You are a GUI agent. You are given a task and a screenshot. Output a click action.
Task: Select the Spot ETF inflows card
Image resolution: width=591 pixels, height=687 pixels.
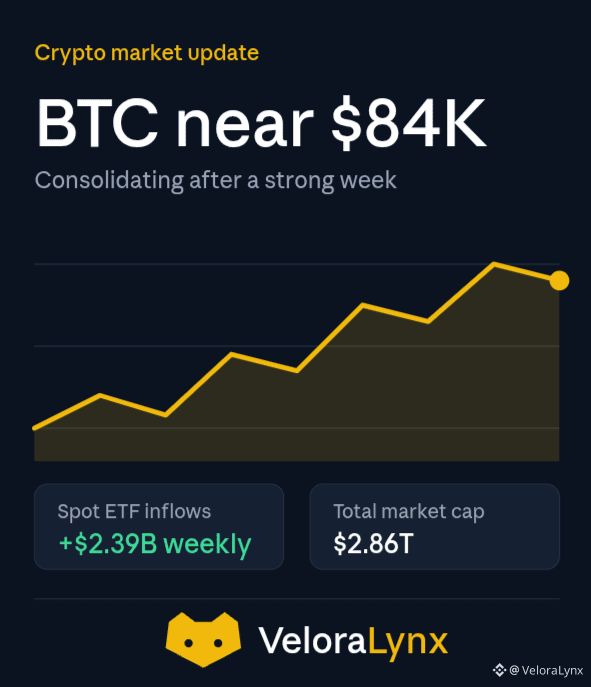159,527
